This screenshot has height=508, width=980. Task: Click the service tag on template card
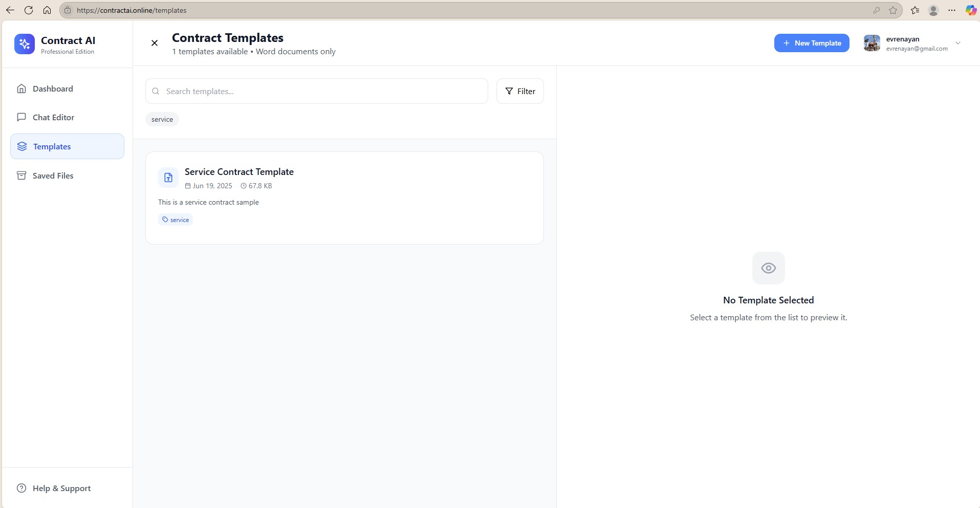coord(176,219)
